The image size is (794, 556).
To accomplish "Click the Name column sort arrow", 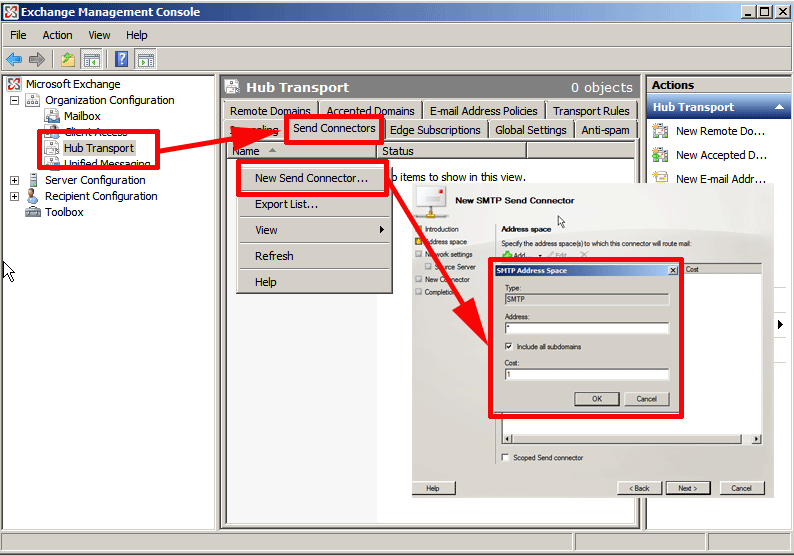I will [272, 150].
